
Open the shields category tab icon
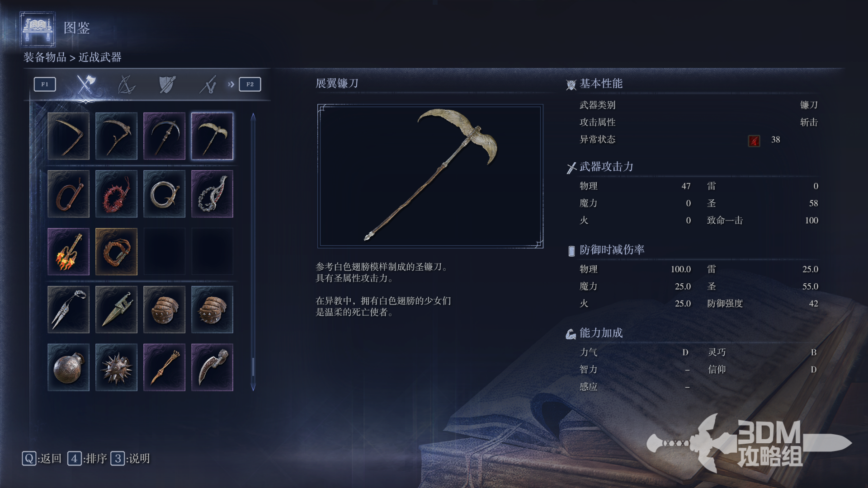167,84
